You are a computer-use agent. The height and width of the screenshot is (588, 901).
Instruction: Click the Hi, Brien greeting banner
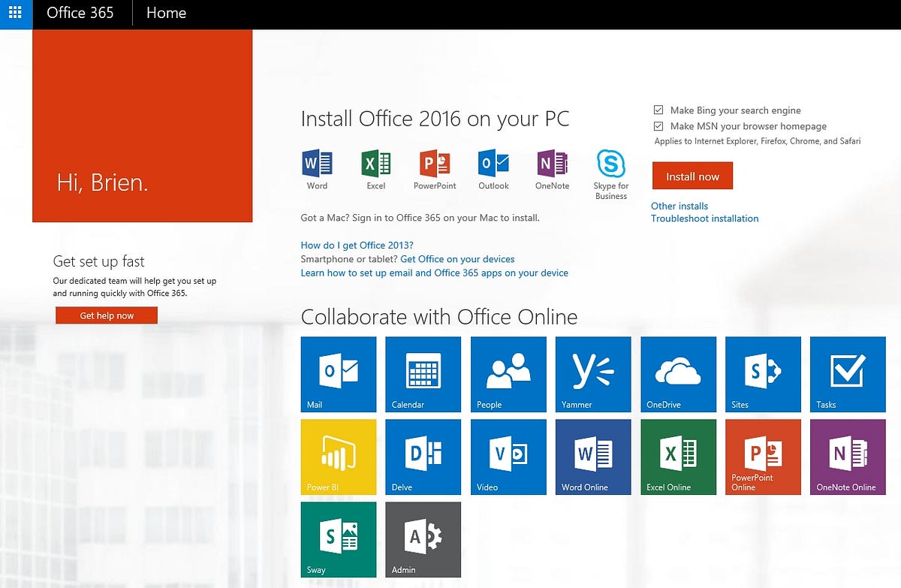143,126
